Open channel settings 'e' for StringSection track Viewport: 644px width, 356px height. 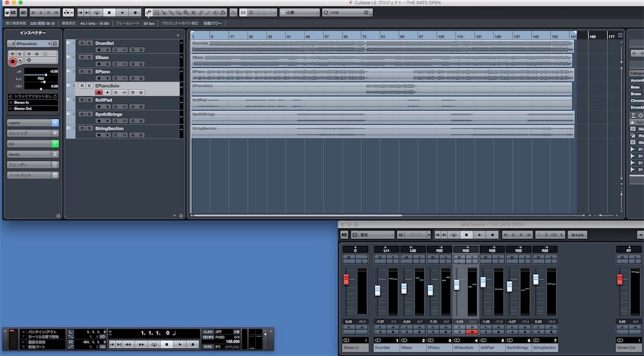pos(116,135)
